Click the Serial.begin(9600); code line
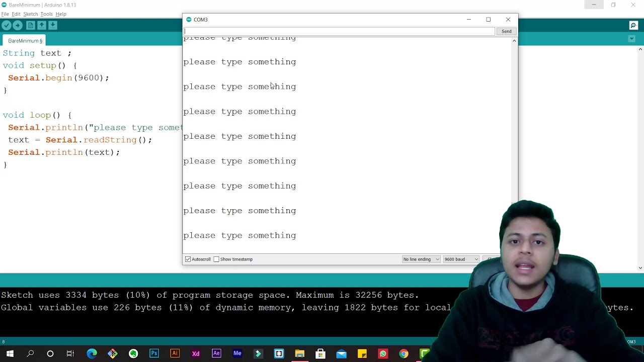 (x=58, y=78)
